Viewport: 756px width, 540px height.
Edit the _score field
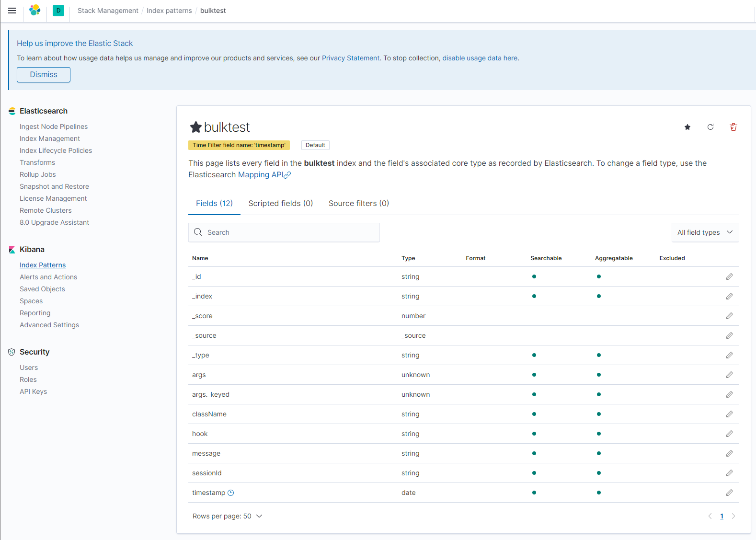click(729, 316)
